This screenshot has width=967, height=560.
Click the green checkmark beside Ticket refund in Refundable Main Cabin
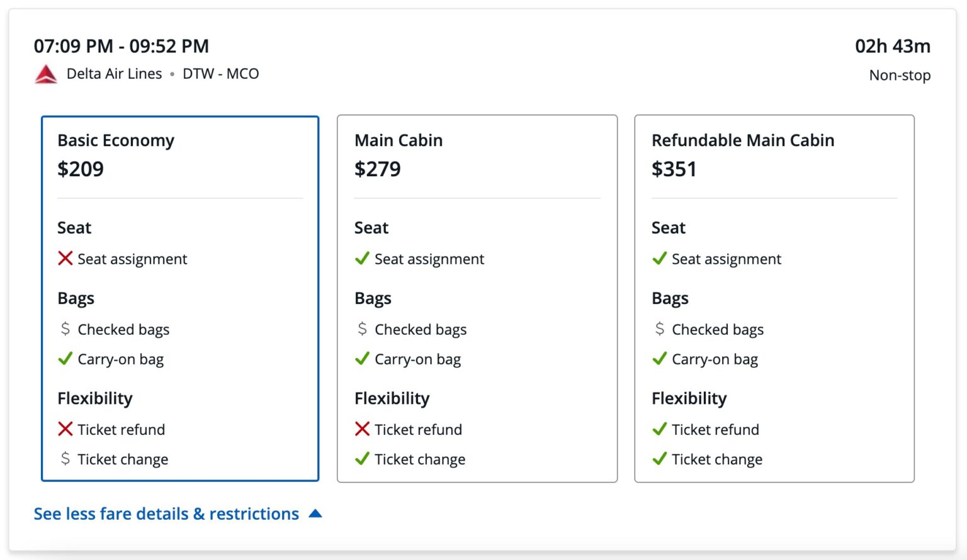(659, 428)
